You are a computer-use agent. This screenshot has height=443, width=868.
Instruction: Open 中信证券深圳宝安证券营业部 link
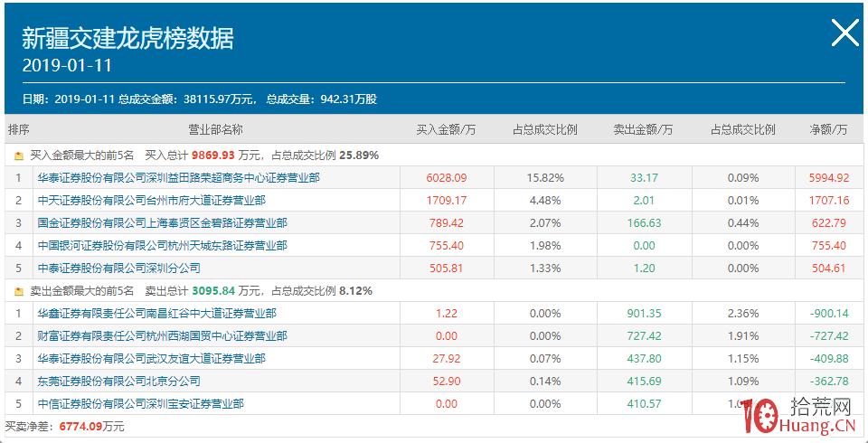pos(141,404)
